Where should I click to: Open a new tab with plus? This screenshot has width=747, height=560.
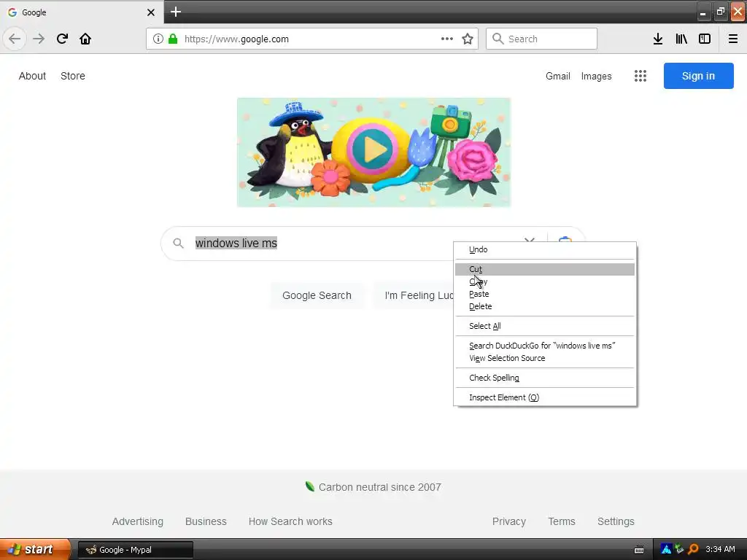coord(176,12)
